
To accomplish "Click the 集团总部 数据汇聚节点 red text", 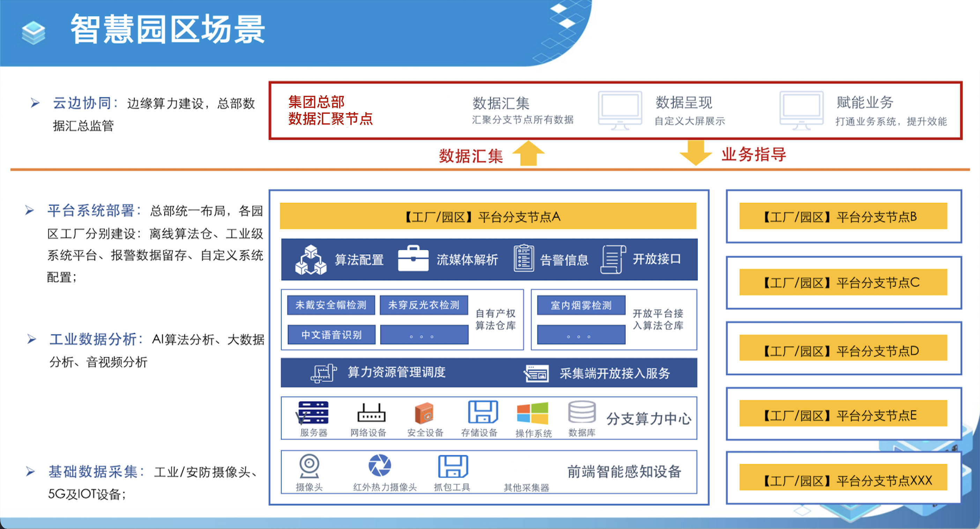I will pos(330,110).
